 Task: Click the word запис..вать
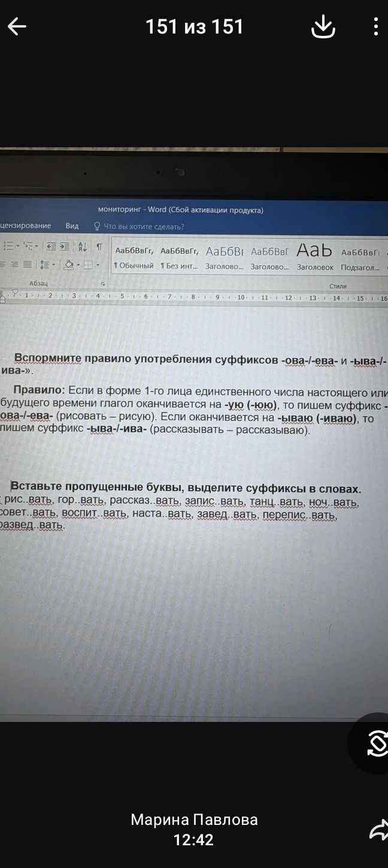coord(215,502)
